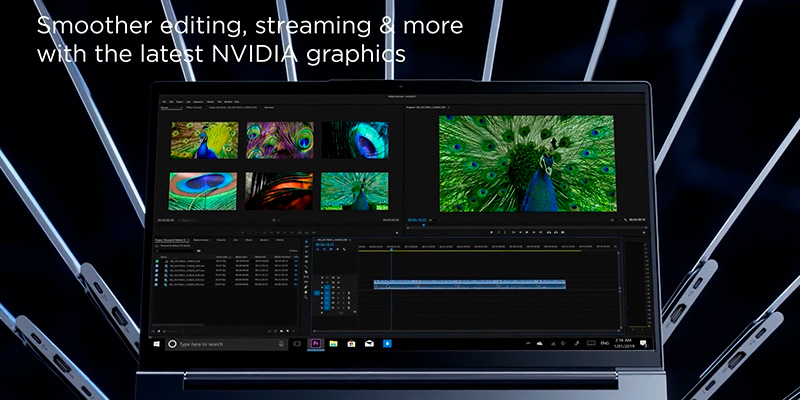
Task: Open Microsoft Store from the taskbar
Action: point(351,343)
